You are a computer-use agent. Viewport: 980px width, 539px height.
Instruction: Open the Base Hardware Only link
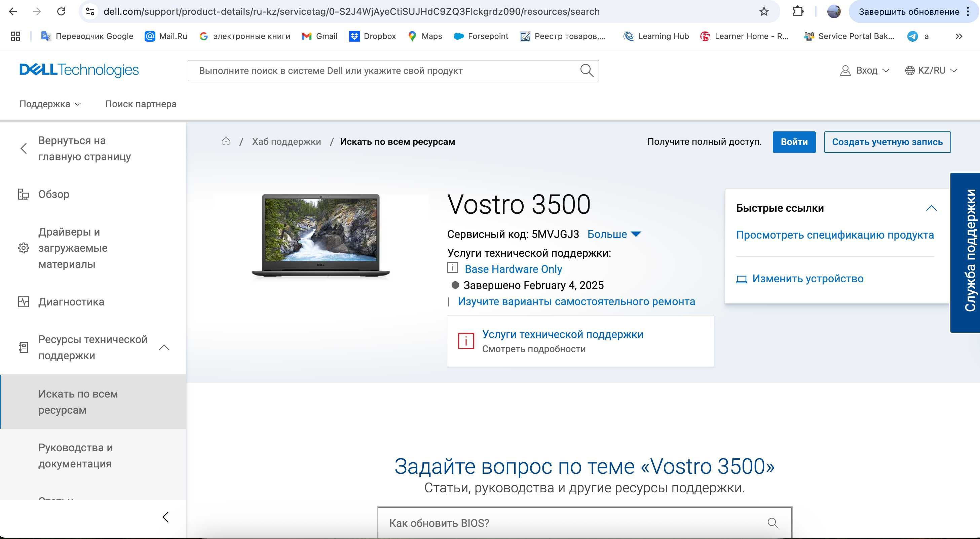pyautogui.click(x=513, y=269)
